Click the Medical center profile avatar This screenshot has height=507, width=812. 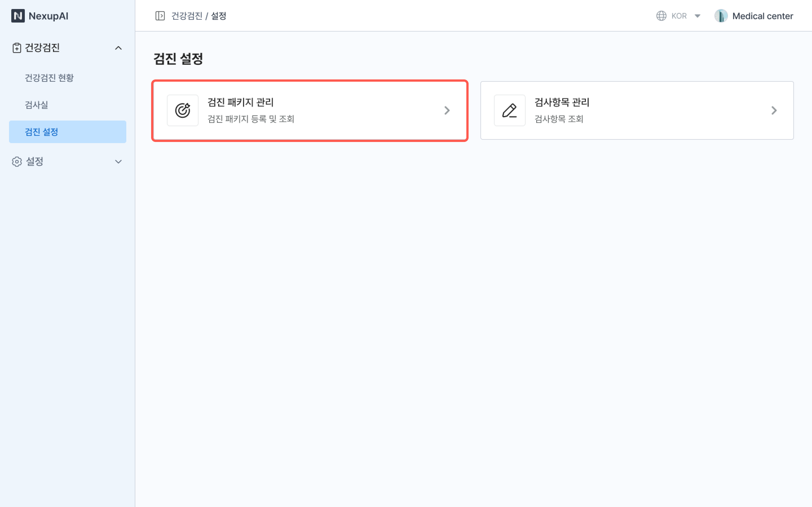coord(720,16)
